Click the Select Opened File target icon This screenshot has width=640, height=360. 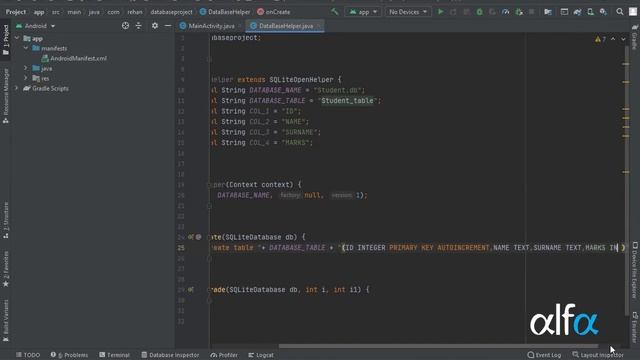(125, 26)
